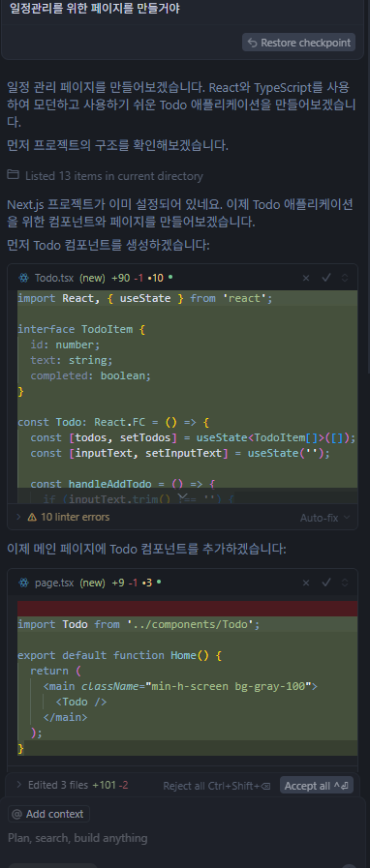Viewport: 370px width, 868px height.
Task: Reject page.tsx changes with X icon
Action: coord(306,583)
